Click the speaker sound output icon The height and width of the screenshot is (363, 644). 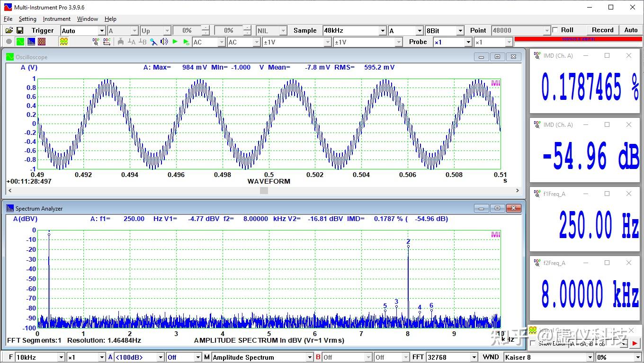coord(164,42)
